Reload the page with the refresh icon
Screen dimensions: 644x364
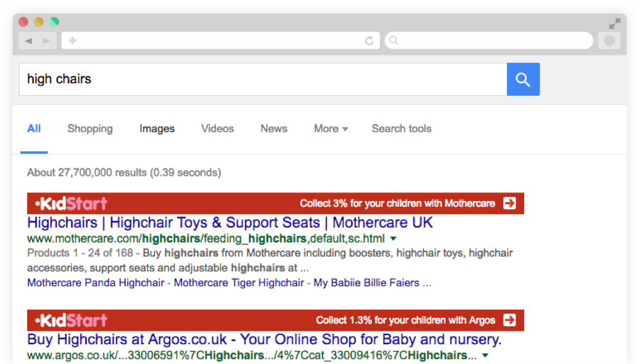[369, 41]
